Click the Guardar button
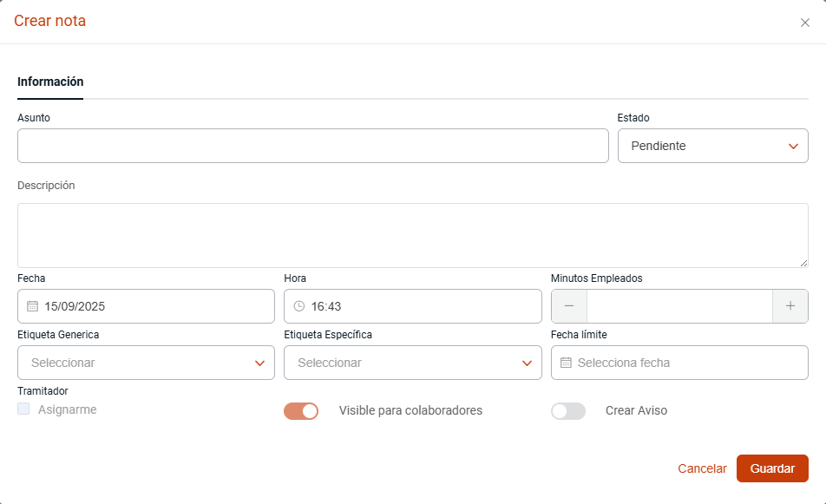 point(772,468)
